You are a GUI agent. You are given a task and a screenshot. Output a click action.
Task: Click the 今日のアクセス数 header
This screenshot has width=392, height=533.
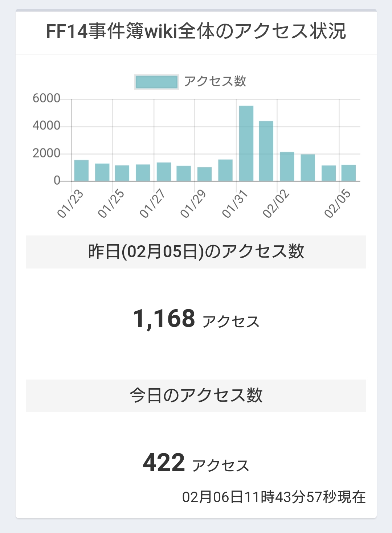pyautogui.click(x=196, y=395)
